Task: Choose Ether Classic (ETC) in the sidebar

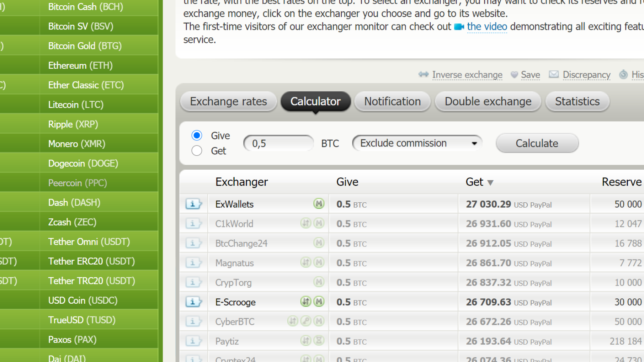Action: pos(86,85)
